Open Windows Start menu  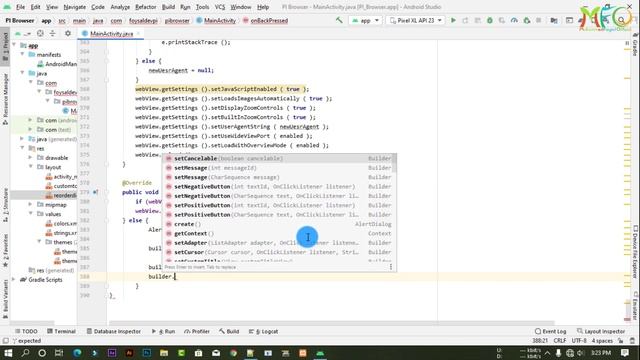(x=8, y=353)
